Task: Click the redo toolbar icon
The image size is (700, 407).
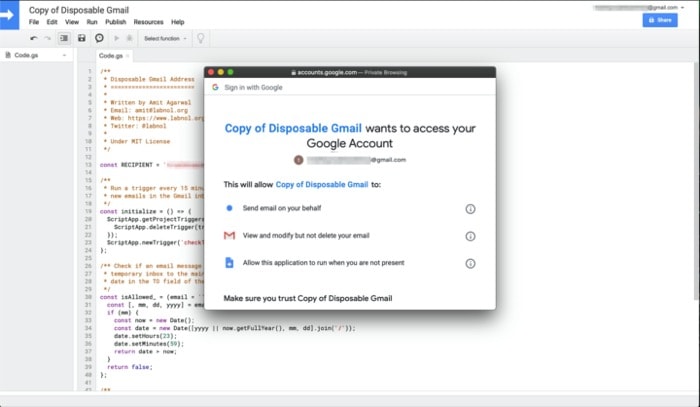Action: 47,38
